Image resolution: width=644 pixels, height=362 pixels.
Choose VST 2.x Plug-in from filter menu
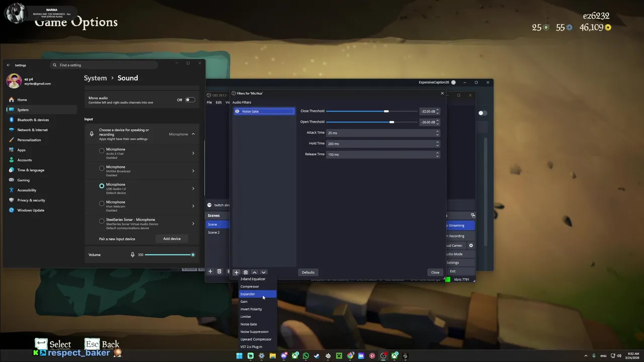coord(258,346)
